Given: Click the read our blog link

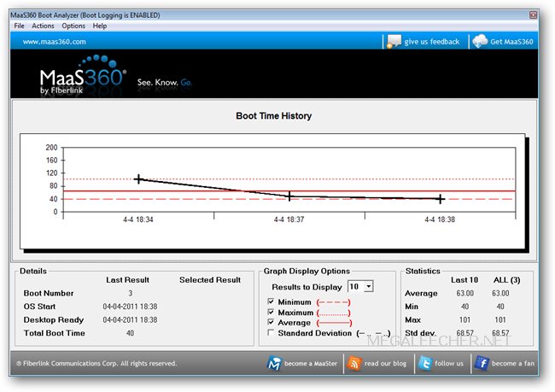Looking at the screenshot, I should 385,363.
